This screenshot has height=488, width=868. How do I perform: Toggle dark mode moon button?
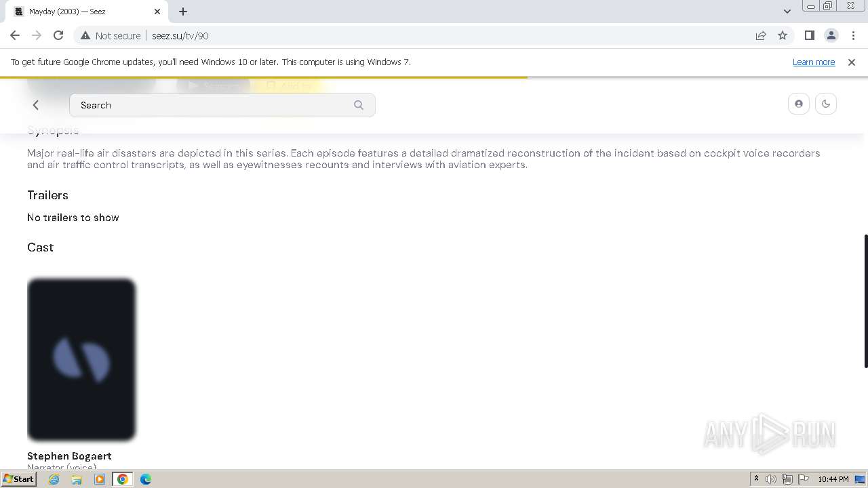point(826,104)
